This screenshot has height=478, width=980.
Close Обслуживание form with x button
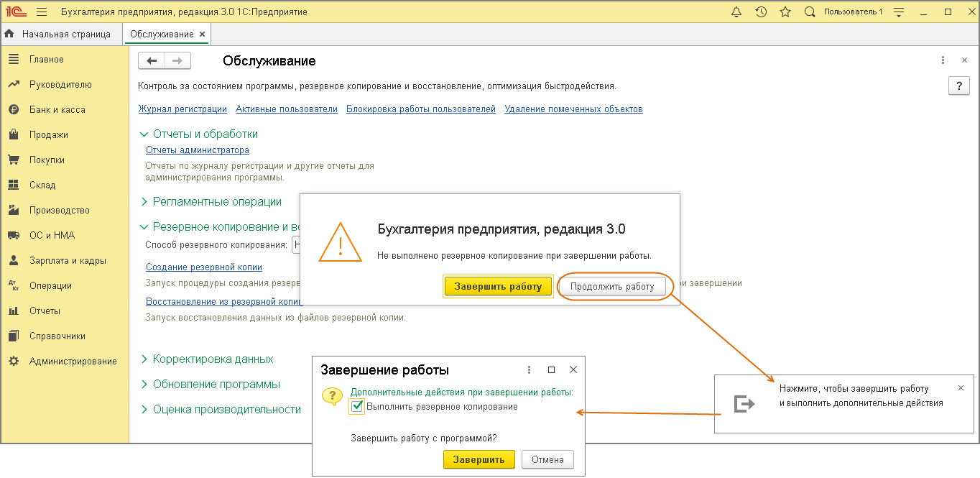tap(964, 61)
